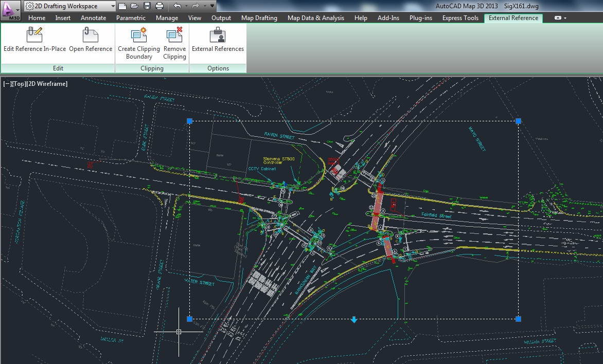Expand the undo history dropdown arrow

click(187, 6)
